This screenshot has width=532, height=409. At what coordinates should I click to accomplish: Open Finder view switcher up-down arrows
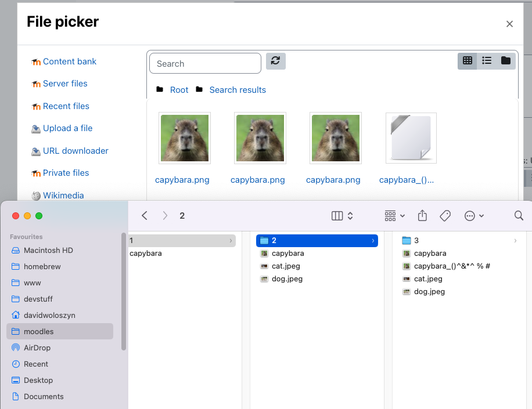click(x=350, y=216)
